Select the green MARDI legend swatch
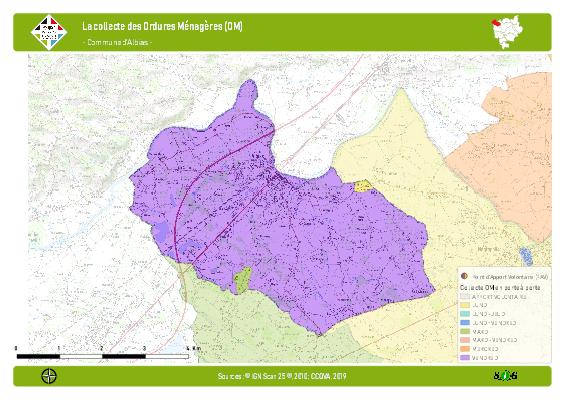This screenshot has height=400, width=565. 465,332
